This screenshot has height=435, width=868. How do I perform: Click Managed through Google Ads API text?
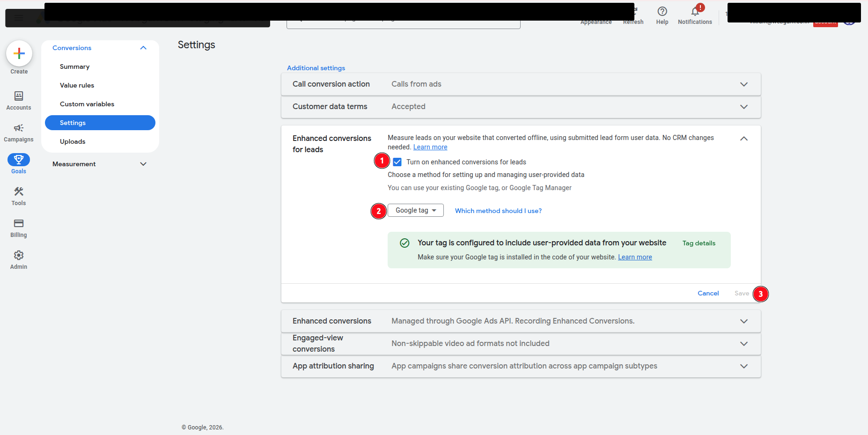tap(513, 321)
